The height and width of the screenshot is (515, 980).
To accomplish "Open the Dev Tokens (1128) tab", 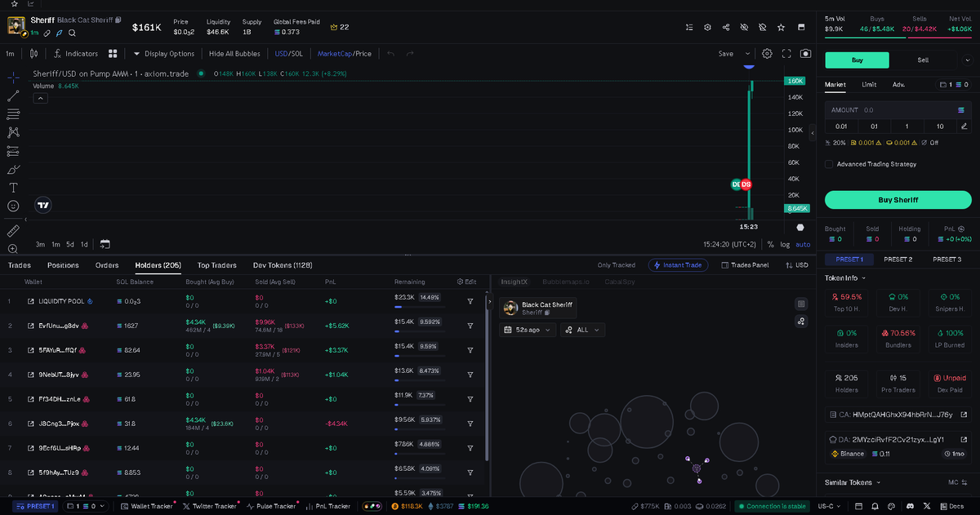I will point(283,265).
